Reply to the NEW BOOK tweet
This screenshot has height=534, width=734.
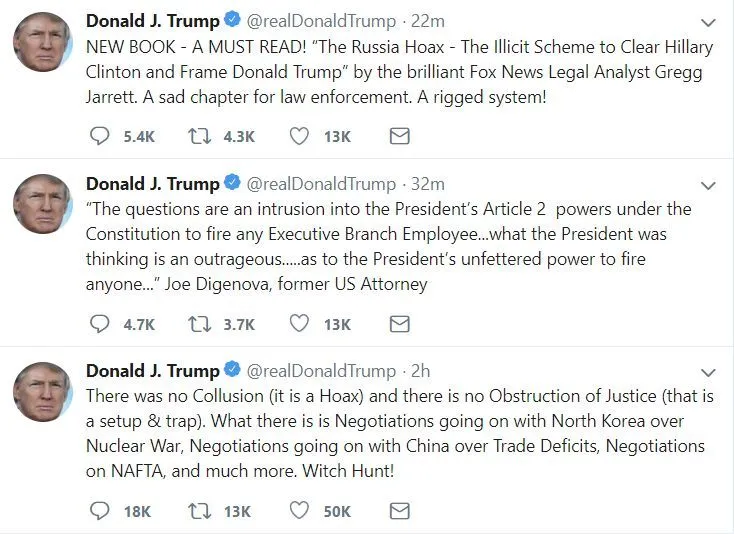pyautogui.click(x=99, y=136)
